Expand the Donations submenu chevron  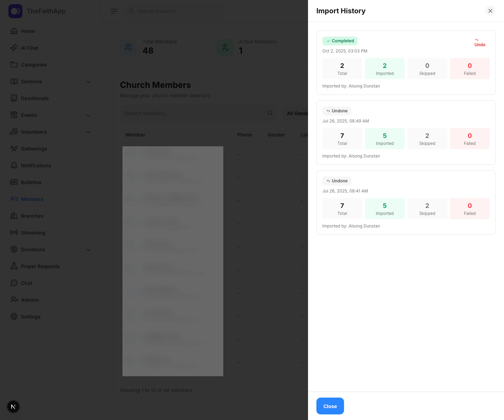(x=88, y=250)
